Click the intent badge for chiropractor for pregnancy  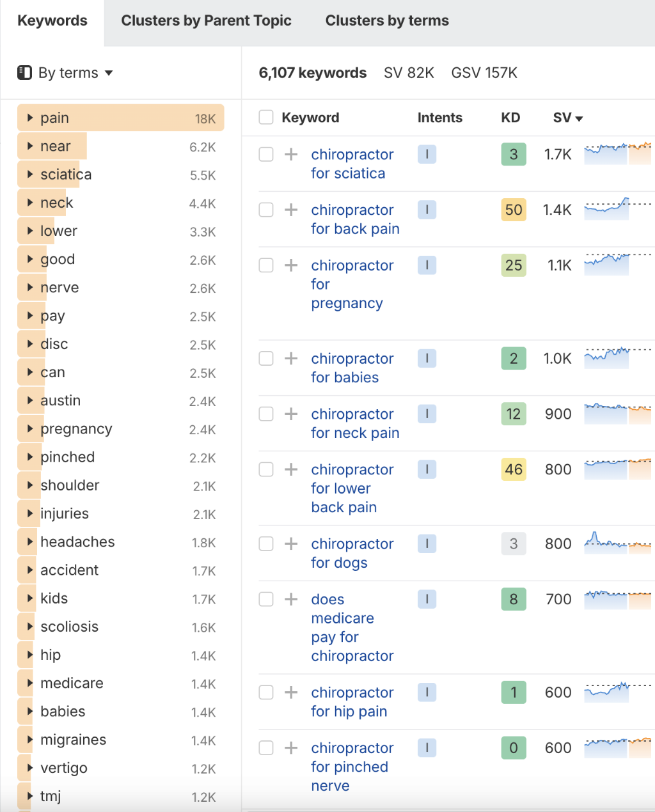tap(427, 265)
